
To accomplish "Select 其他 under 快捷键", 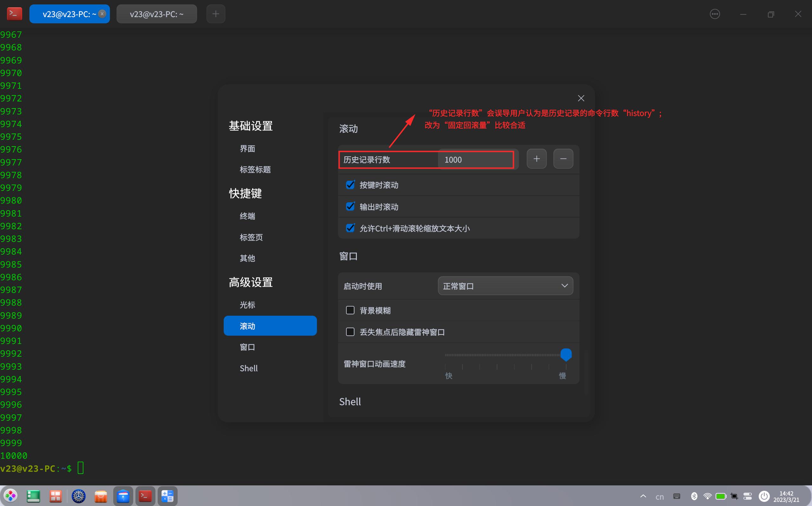I will pos(247,258).
